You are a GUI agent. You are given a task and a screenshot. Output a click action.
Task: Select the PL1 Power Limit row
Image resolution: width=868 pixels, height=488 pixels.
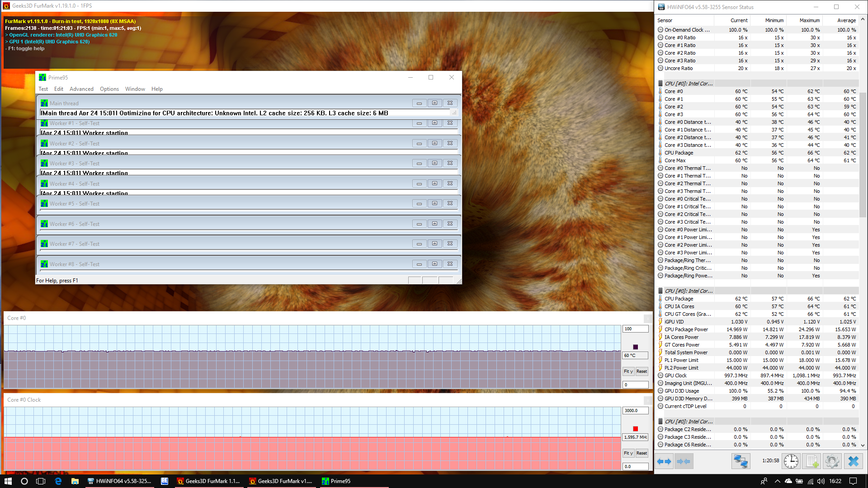click(x=757, y=360)
